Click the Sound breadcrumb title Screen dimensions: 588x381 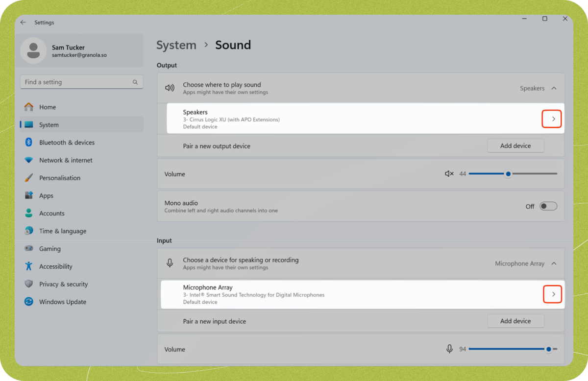(233, 45)
